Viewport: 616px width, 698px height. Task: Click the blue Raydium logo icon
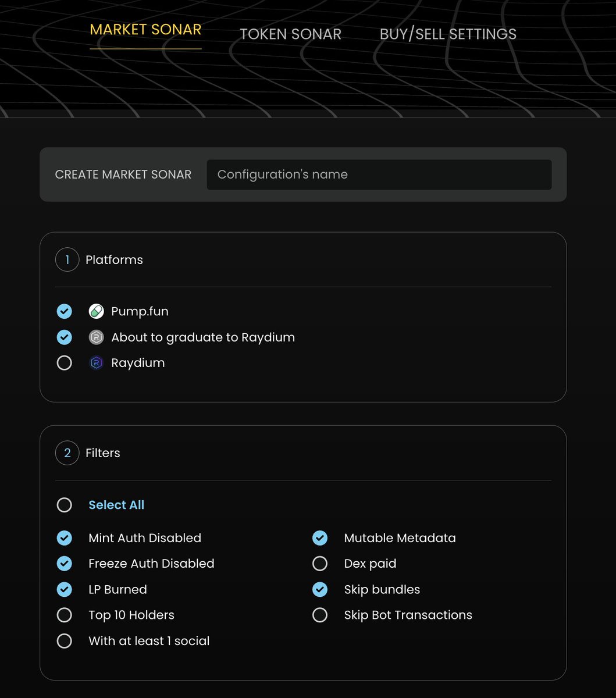tap(96, 363)
